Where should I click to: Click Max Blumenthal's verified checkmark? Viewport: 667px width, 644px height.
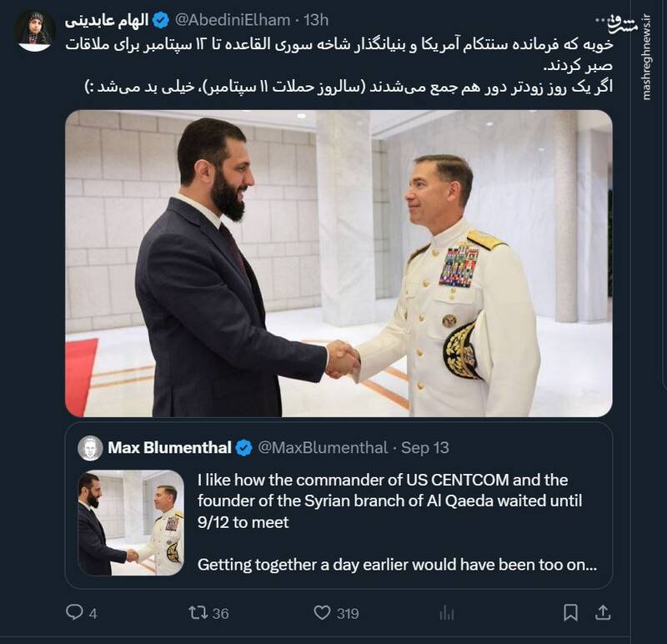point(244,446)
